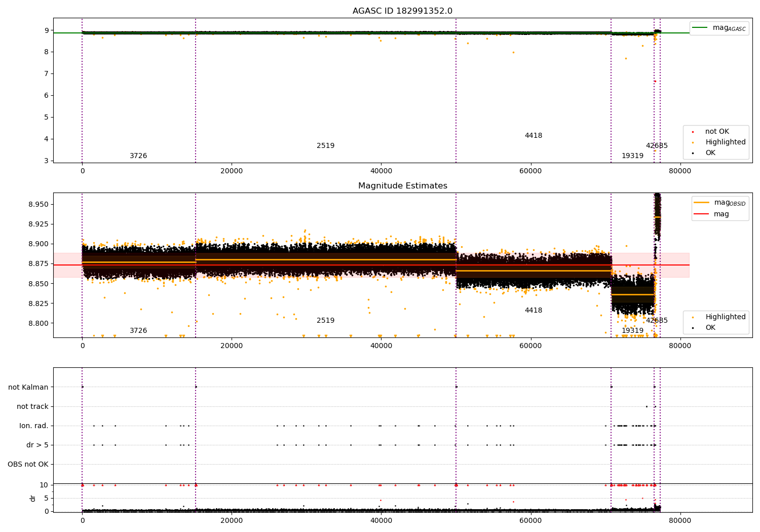Click the "8.800" y-axis tick label
Image resolution: width=760 pixels, height=532 pixels.
(39, 323)
